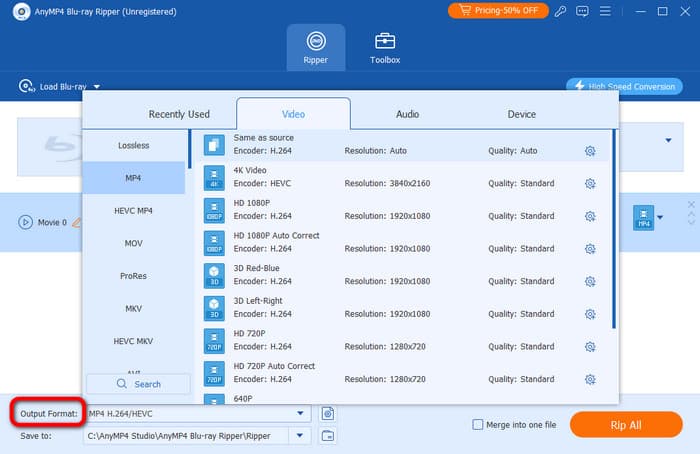Open the Save to path dropdown
700x454 pixels.
tap(300, 436)
